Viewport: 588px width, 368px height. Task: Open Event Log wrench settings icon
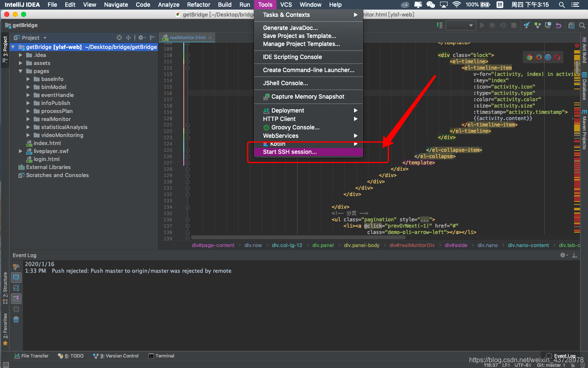[x=16, y=267]
